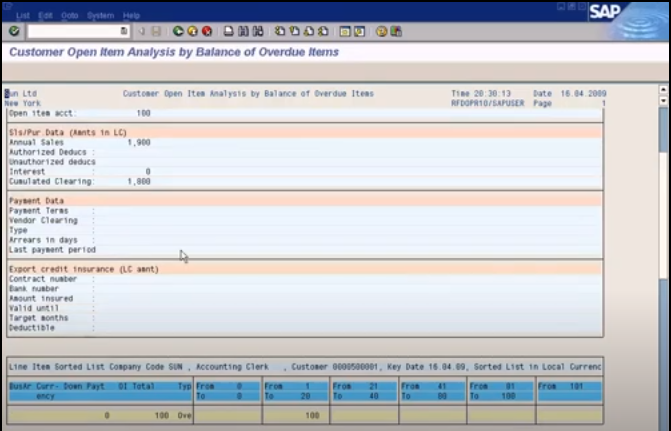Viewport: 671px width, 431px height.
Task: Click the Customize Local Layout icon
Action: (396, 31)
